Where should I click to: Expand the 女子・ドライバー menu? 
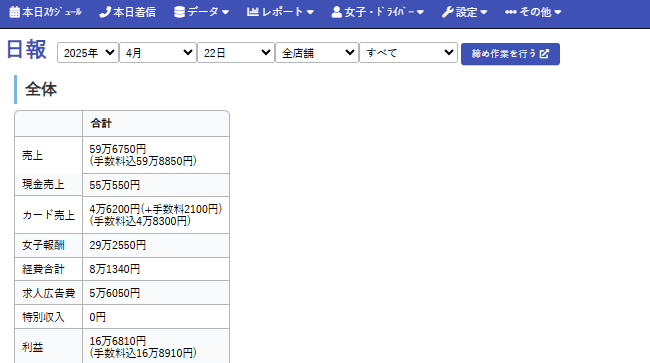(378, 12)
